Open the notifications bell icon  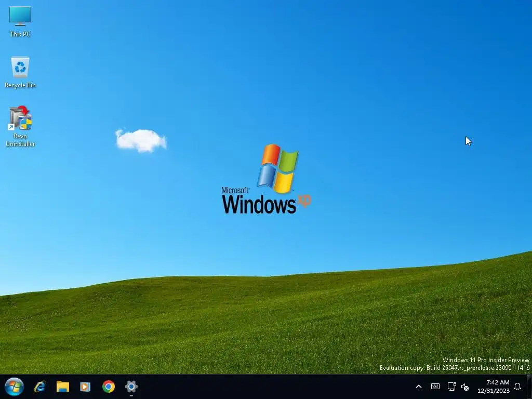click(x=517, y=387)
